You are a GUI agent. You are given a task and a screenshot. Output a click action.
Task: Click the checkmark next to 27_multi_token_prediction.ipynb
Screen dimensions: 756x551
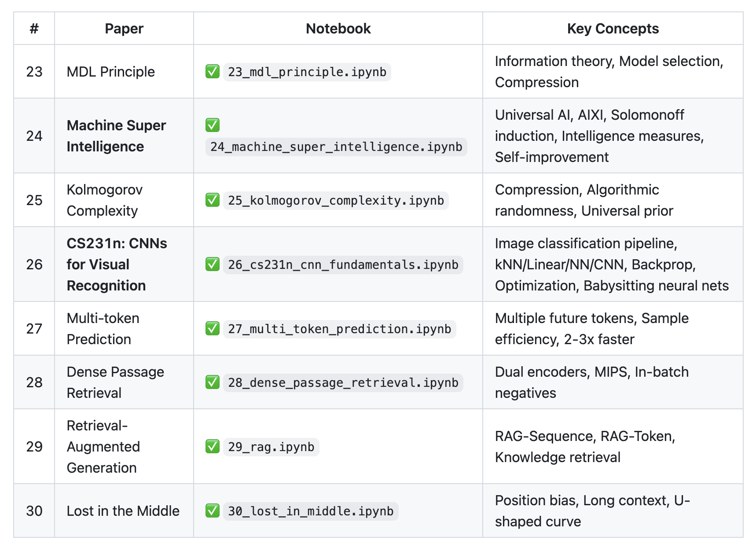tap(213, 329)
